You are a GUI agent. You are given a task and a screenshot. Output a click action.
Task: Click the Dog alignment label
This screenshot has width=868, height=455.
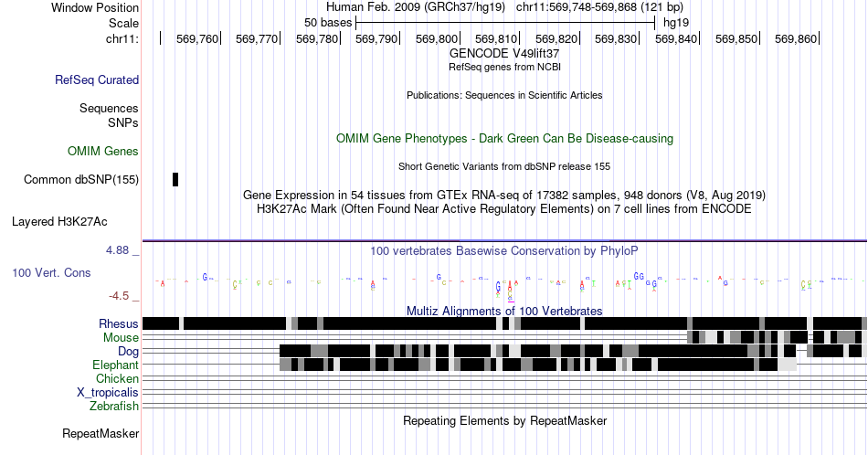(128, 352)
